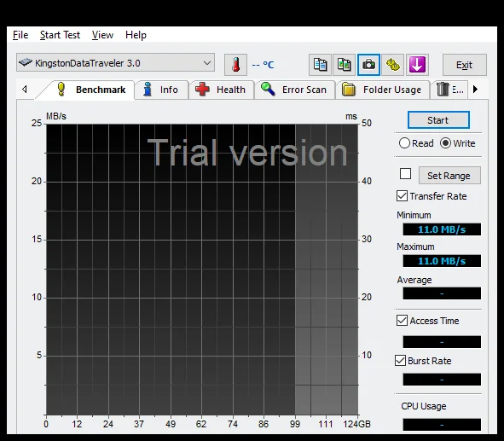The height and width of the screenshot is (441, 504).
Task: Toggle the Burst Rate checkbox
Action: (x=400, y=360)
